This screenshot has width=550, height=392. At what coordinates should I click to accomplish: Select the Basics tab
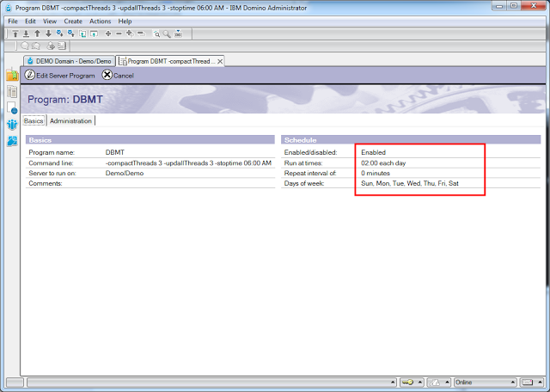pos(34,121)
